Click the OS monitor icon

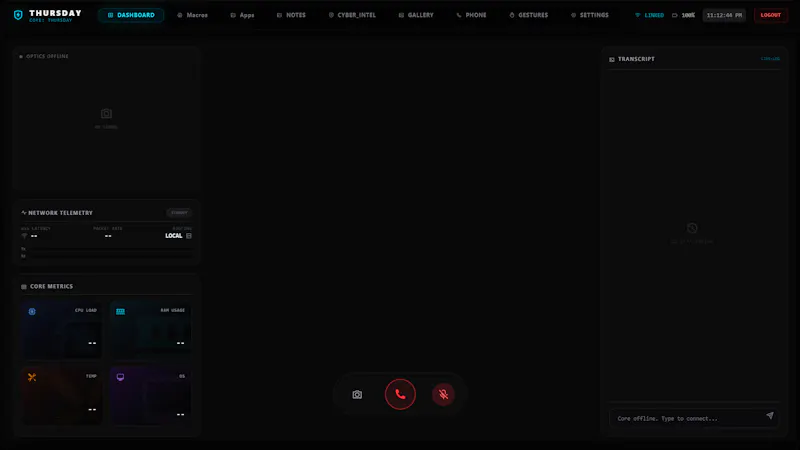120,377
